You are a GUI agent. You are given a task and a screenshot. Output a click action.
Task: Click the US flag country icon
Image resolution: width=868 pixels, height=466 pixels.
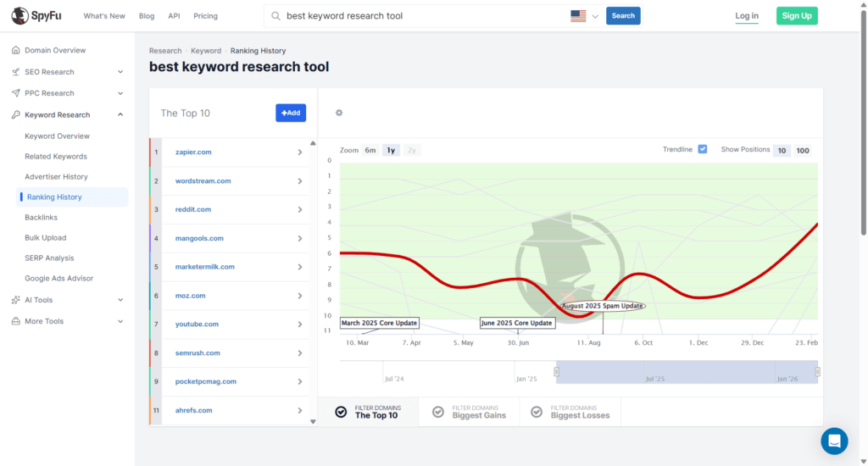point(578,16)
